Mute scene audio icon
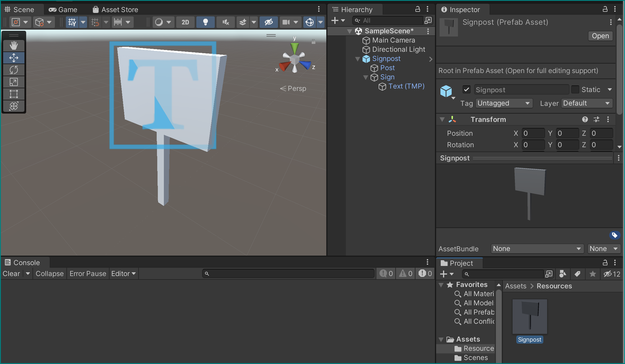 tap(226, 22)
